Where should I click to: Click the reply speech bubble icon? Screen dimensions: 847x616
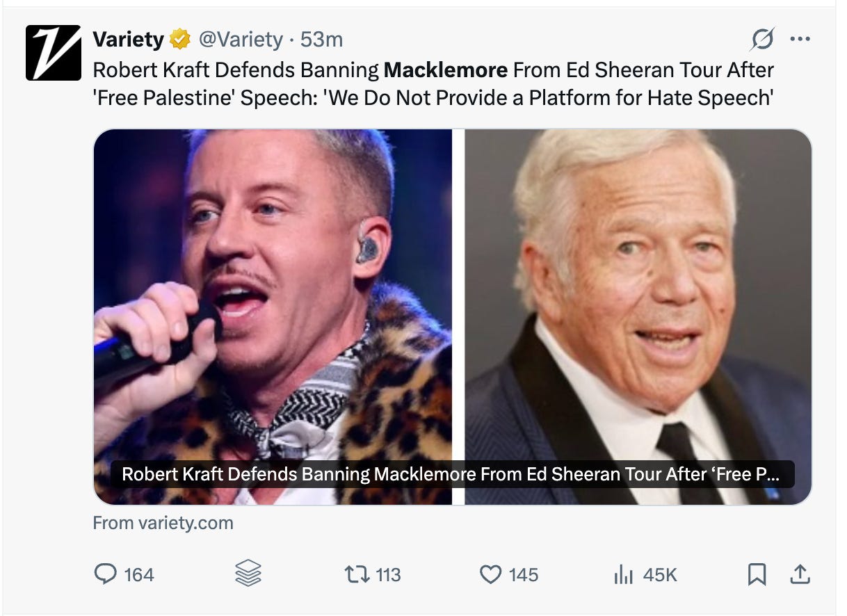coord(104,574)
